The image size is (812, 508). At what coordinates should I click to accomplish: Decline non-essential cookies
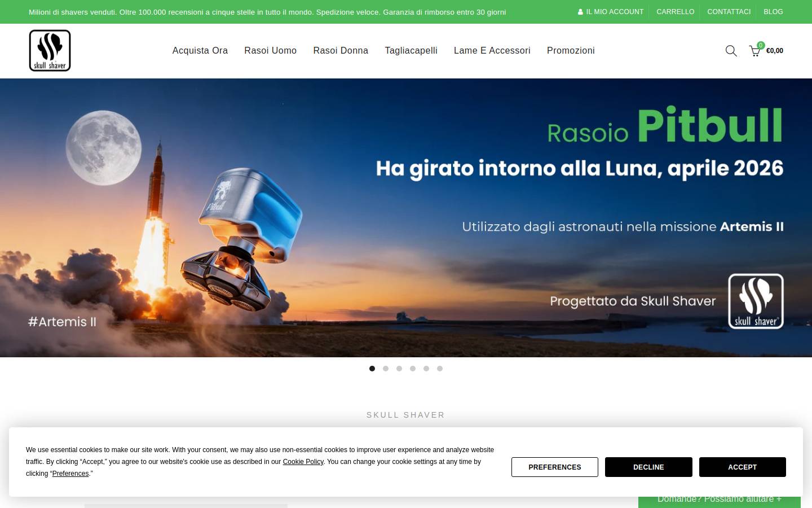coord(648,467)
